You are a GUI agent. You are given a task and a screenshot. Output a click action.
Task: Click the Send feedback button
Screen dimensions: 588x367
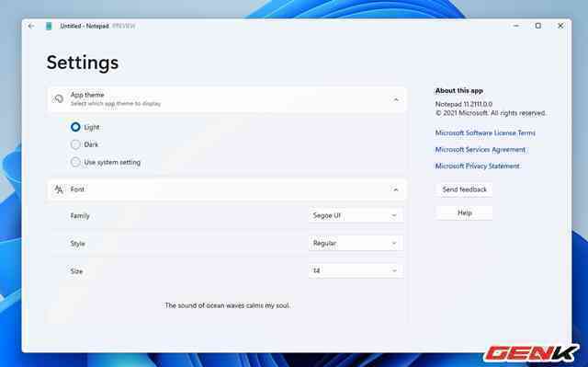coord(464,189)
